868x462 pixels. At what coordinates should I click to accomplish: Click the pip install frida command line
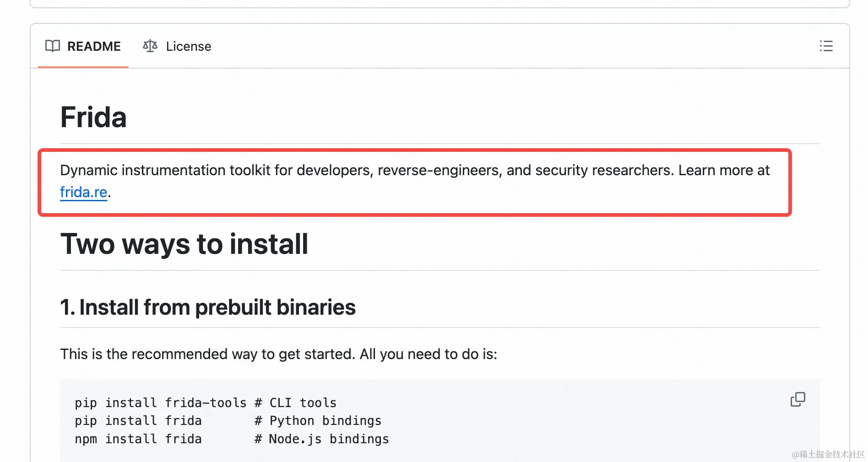click(138, 421)
